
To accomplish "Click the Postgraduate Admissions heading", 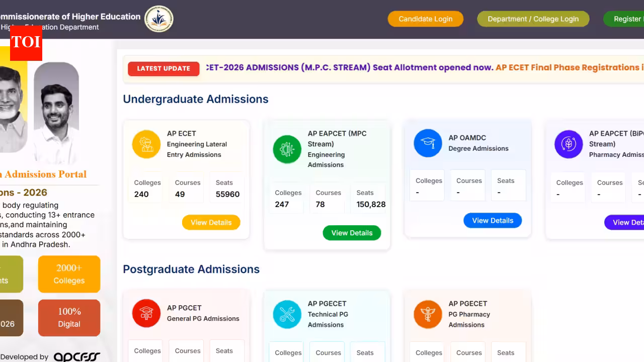I will (191, 269).
